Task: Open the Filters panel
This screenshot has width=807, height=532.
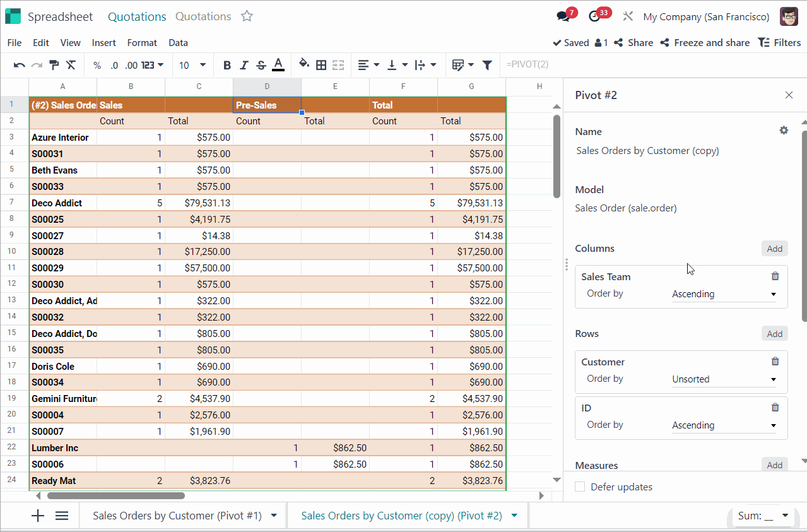Action: tap(779, 43)
